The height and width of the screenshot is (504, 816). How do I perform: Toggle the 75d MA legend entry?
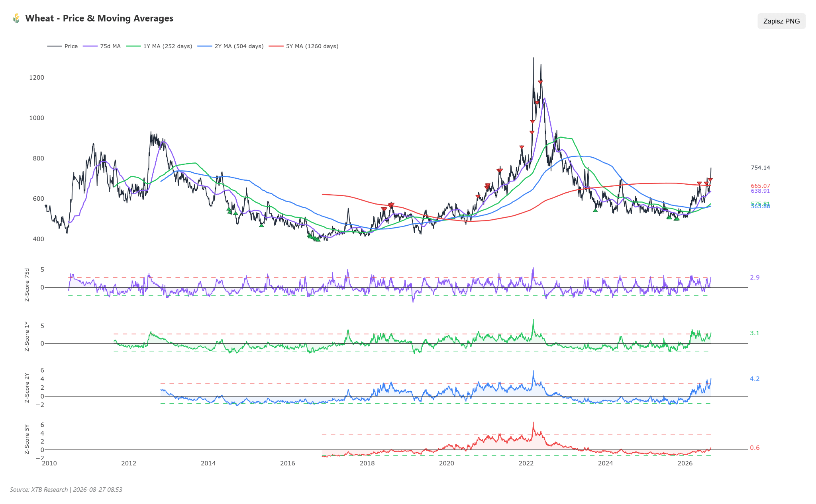pyautogui.click(x=102, y=46)
